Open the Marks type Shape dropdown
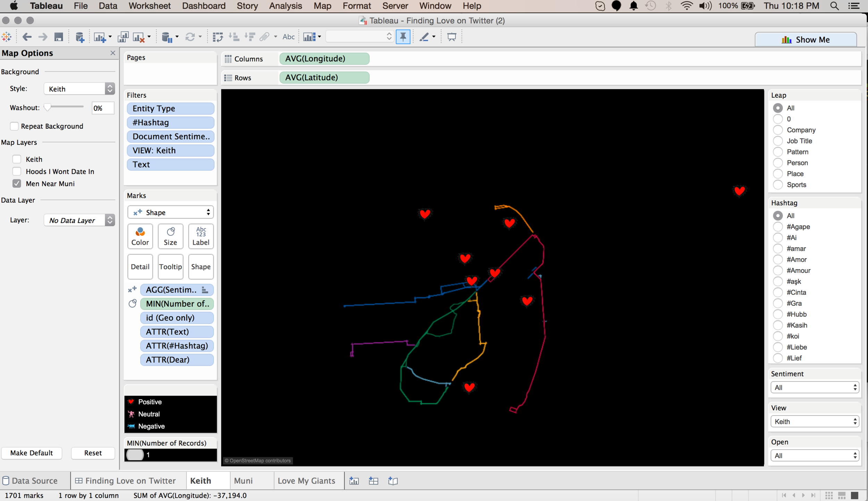The image size is (868, 501). tap(170, 212)
